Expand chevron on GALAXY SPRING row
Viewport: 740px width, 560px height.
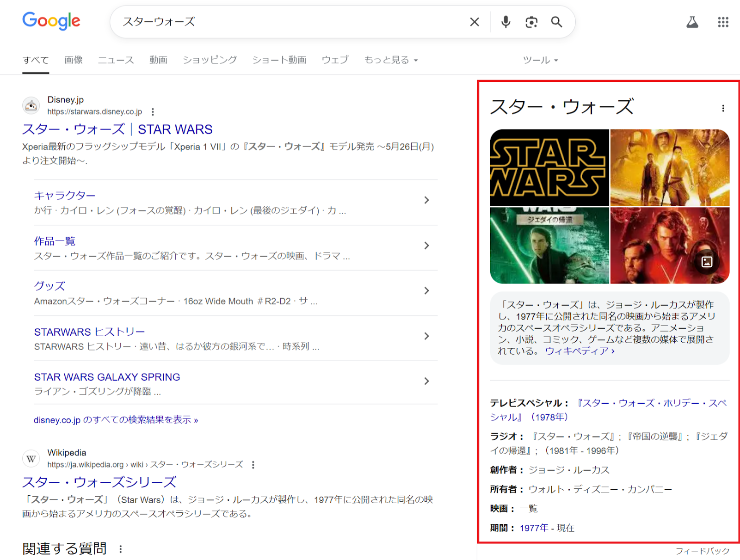pyautogui.click(x=426, y=381)
